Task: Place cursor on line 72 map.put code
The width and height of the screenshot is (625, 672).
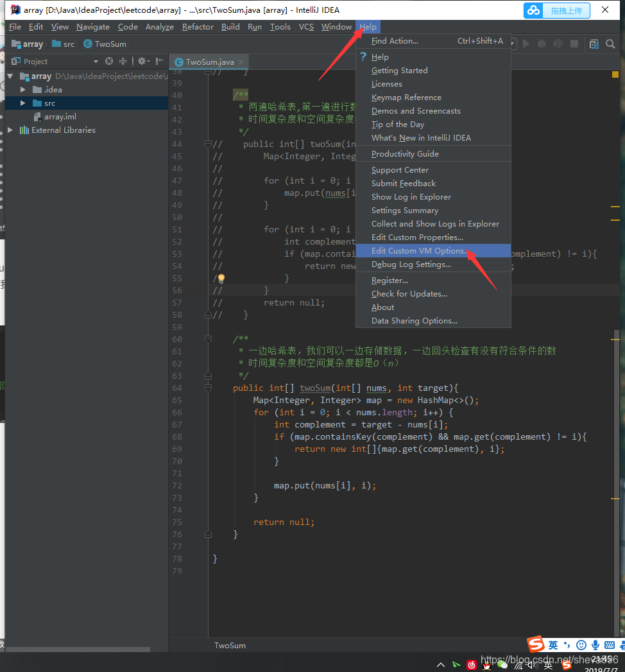Action: pyautogui.click(x=325, y=486)
